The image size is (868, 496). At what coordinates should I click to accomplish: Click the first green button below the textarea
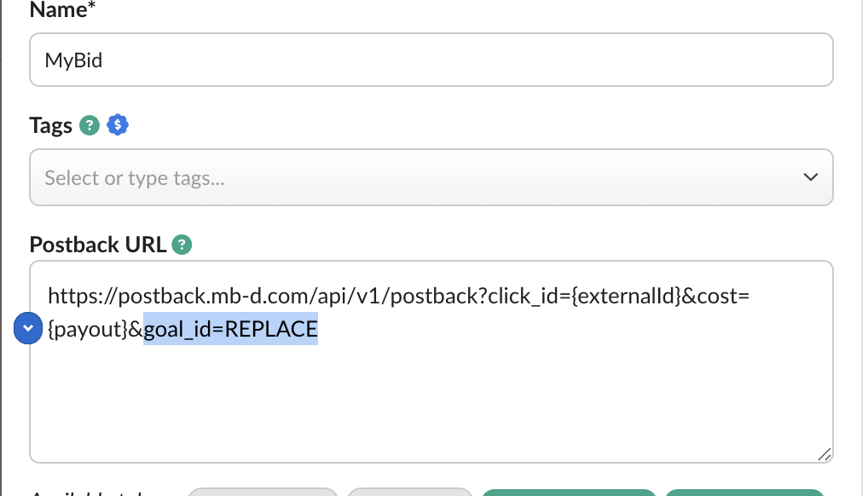[x=569, y=492]
